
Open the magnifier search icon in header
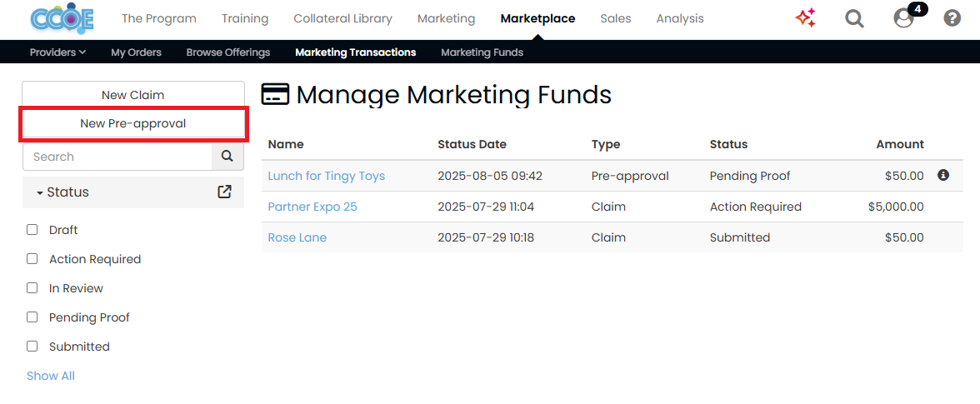tap(854, 18)
